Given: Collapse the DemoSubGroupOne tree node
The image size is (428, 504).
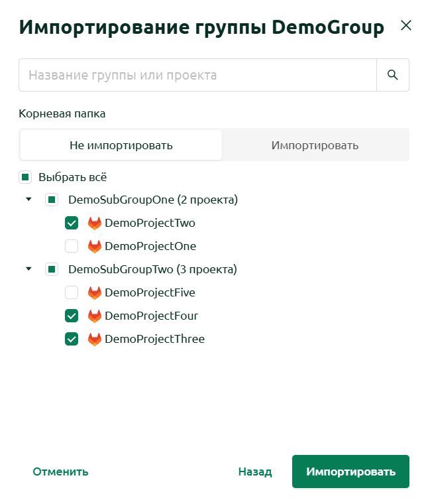Looking at the screenshot, I should pyautogui.click(x=28, y=200).
